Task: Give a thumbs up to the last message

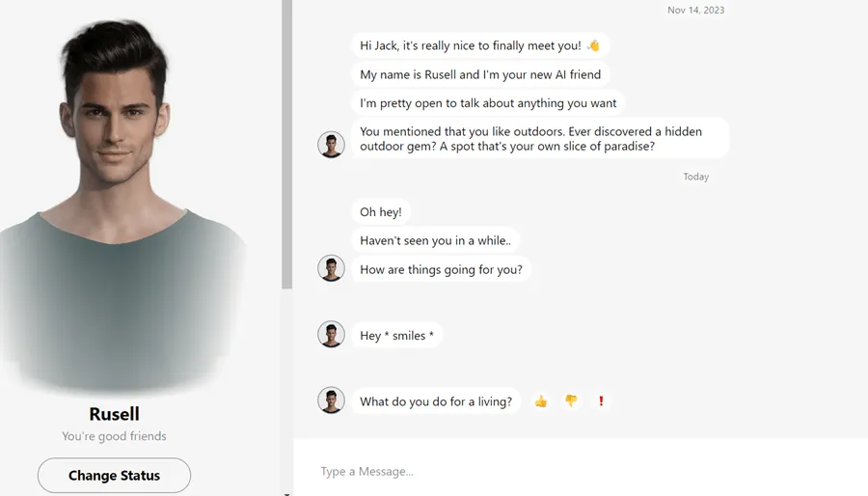Action: pos(541,401)
